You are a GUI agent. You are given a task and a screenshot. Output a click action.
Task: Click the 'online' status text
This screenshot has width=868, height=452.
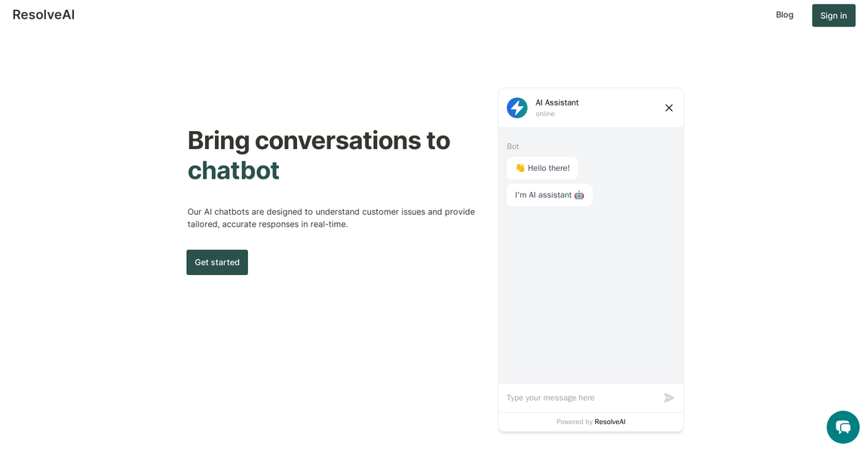545,114
